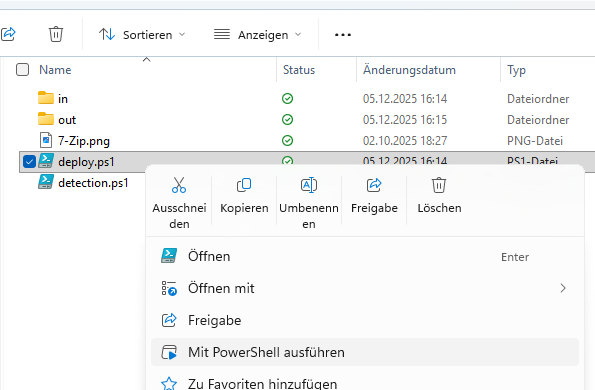Open the three-dots more options menu
595x390 pixels.
click(343, 35)
